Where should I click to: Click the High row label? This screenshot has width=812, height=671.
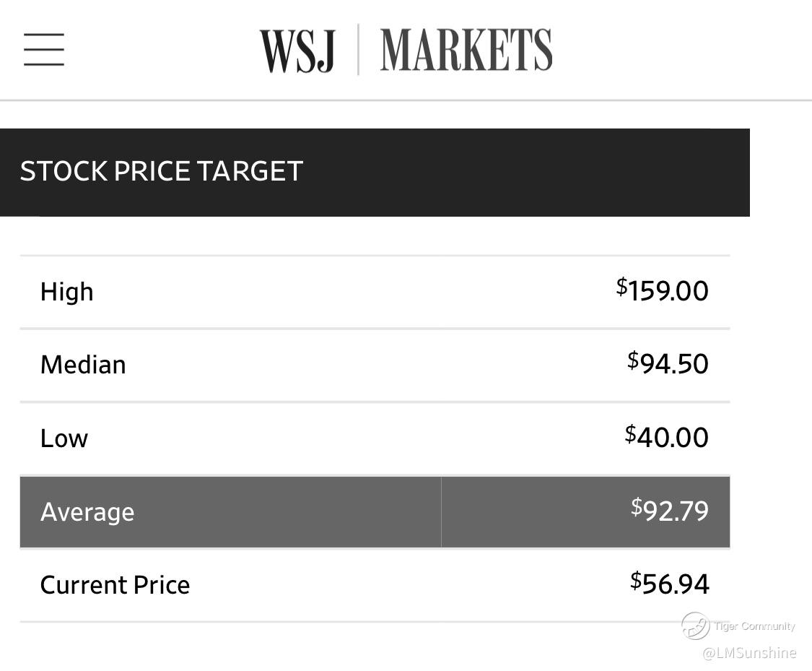pos(67,292)
